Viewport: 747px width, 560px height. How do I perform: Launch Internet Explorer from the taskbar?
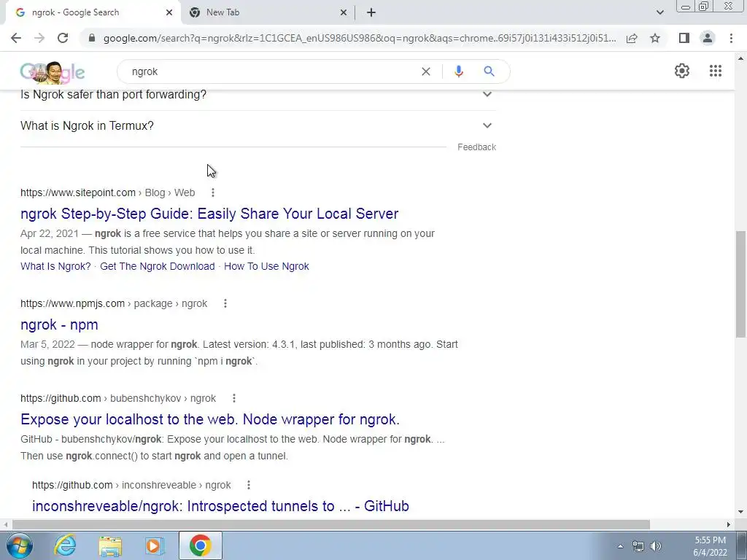[x=65, y=545]
